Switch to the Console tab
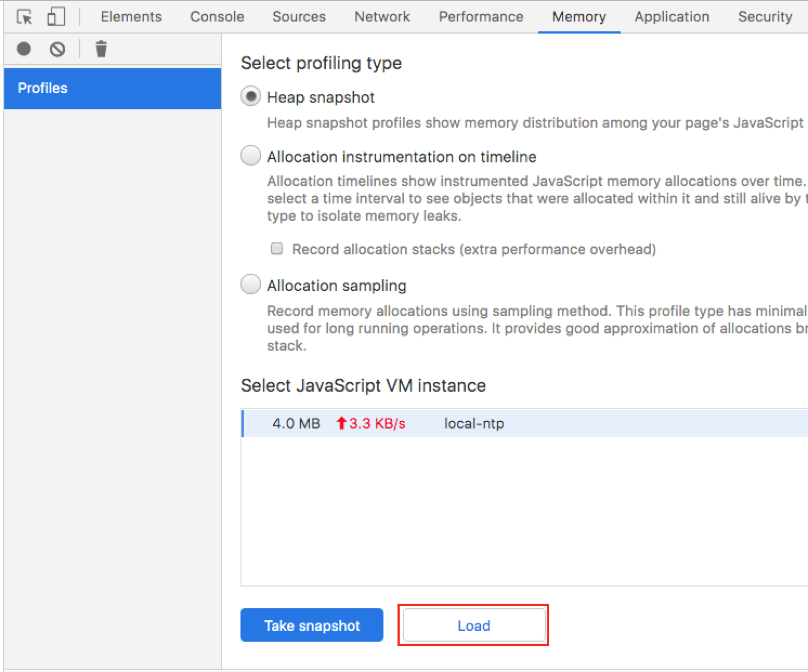This screenshot has height=672, width=808. pos(217,17)
